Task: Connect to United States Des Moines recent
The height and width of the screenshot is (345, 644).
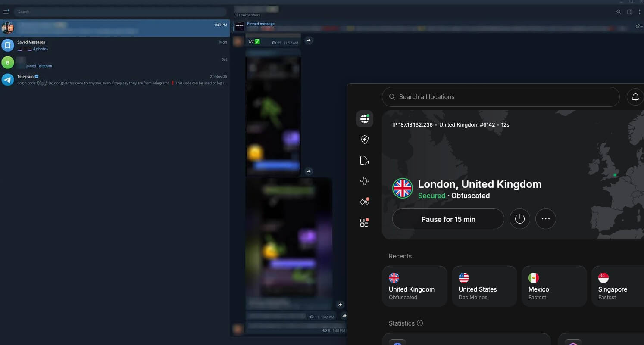Action: 485,286
